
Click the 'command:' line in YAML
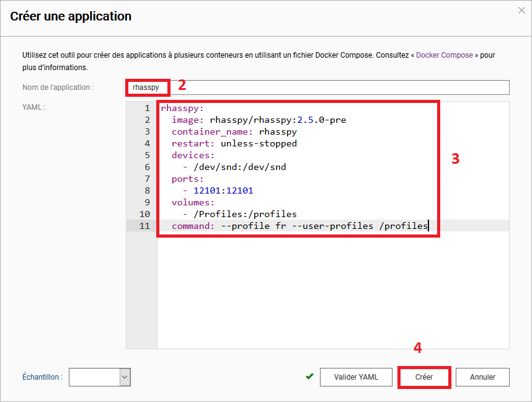[299, 226]
